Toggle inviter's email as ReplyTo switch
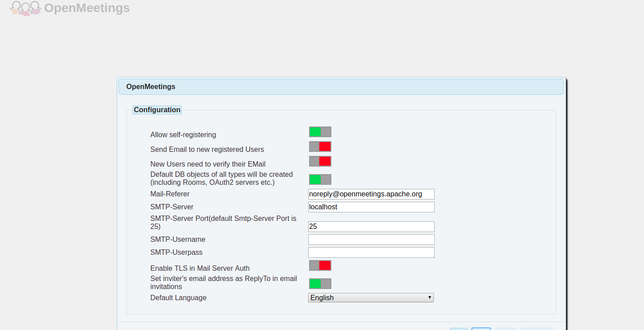The width and height of the screenshot is (644, 330). (x=320, y=284)
